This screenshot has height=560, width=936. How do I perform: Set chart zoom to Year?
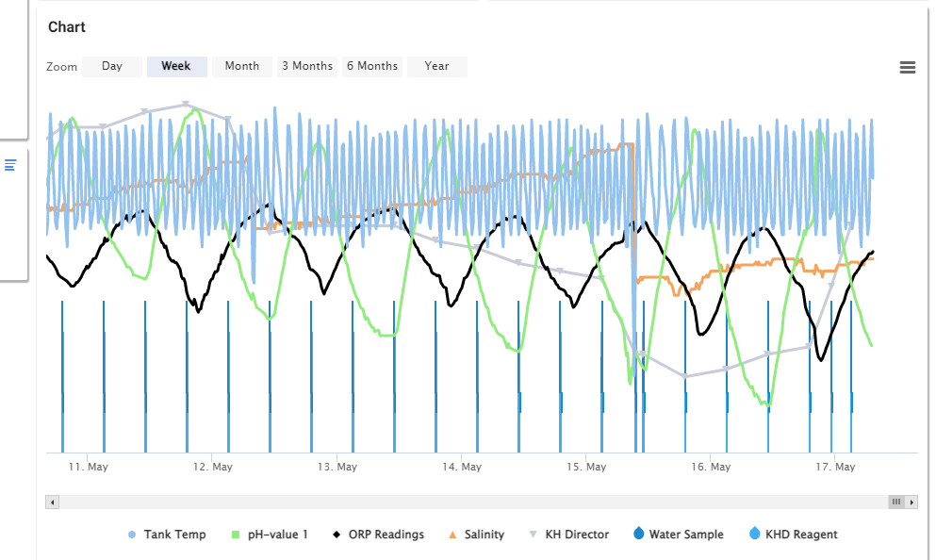pos(437,66)
